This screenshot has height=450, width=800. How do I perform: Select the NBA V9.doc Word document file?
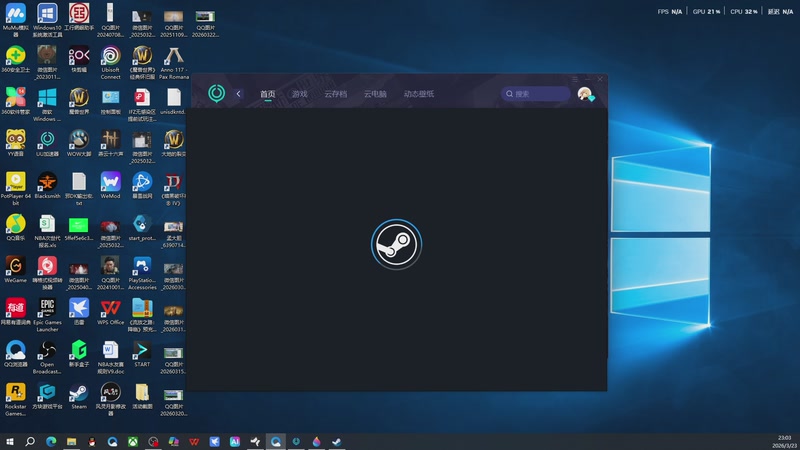[110, 358]
